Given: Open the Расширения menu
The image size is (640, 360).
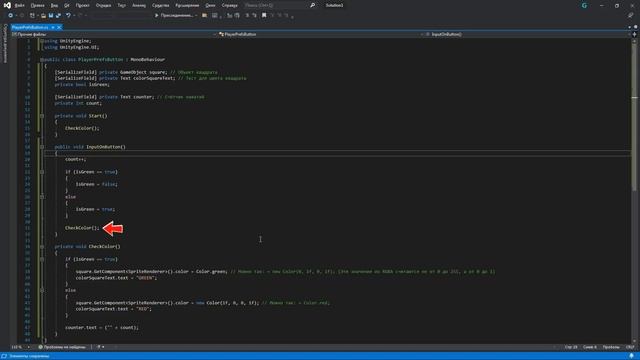Looking at the screenshot, I should pyautogui.click(x=187, y=5).
